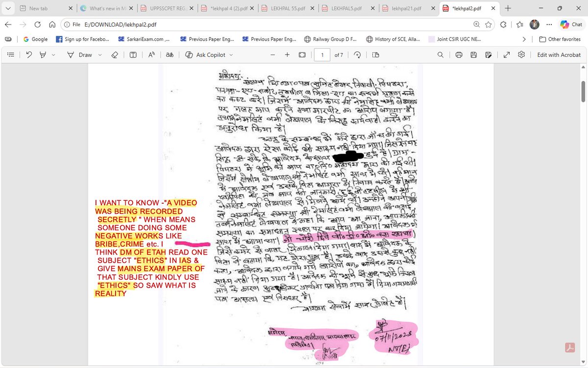The width and height of the screenshot is (588, 368).
Task: Save the PDF document
Action: (473, 55)
